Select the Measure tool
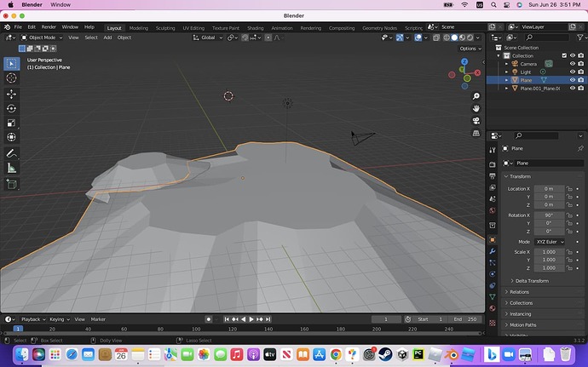The height and width of the screenshot is (367, 588). [x=11, y=169]
